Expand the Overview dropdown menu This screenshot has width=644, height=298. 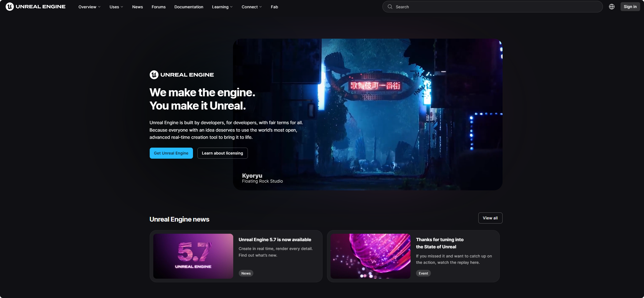coord(89,7)
